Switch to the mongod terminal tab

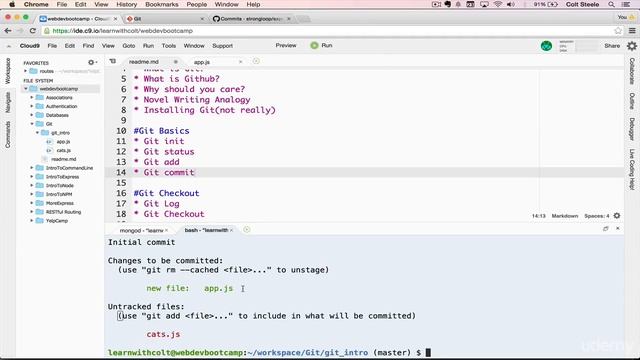pos(141,231)
